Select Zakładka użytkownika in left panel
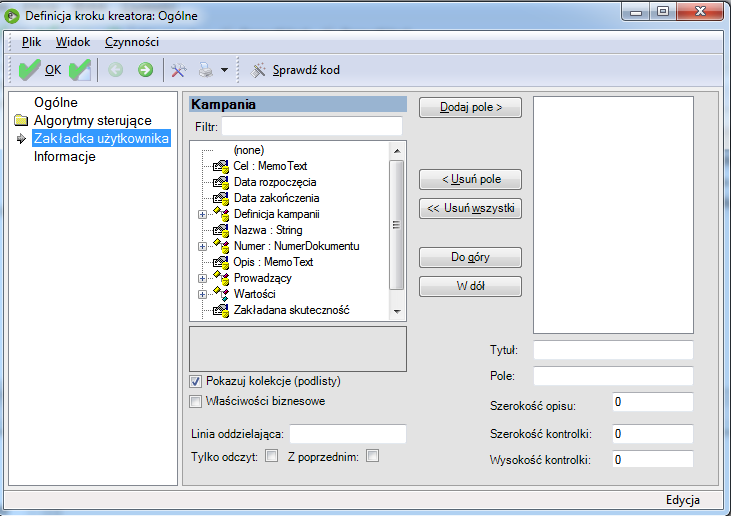 101,138
